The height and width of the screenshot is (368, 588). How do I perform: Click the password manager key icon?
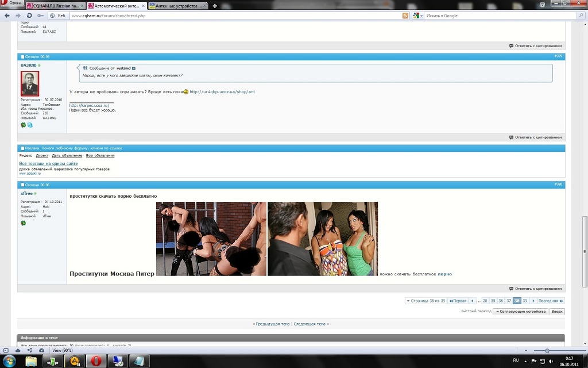point(41,16)
